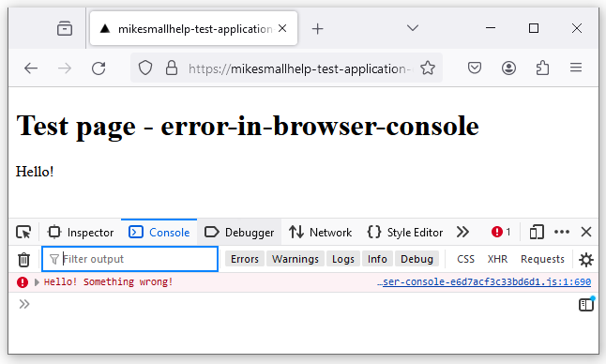Open the Debugger tab

pos(239,233)
